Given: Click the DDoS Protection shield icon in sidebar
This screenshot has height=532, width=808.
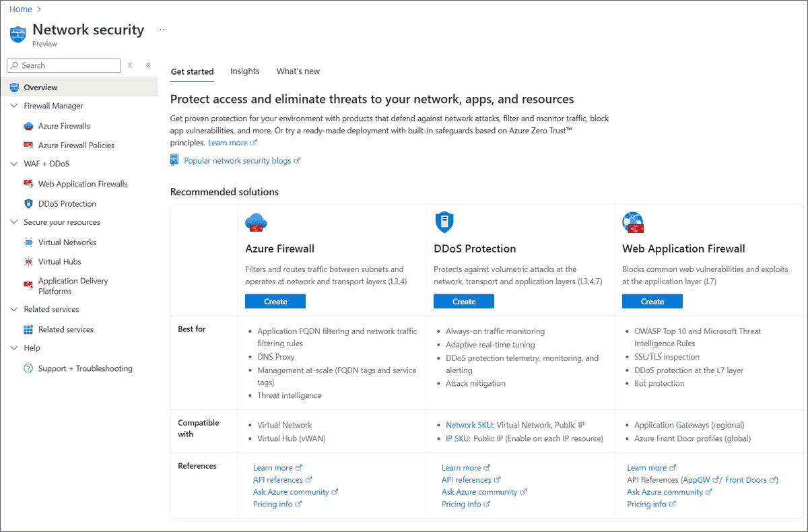Looking at the screenshot, I should (28, 203).
